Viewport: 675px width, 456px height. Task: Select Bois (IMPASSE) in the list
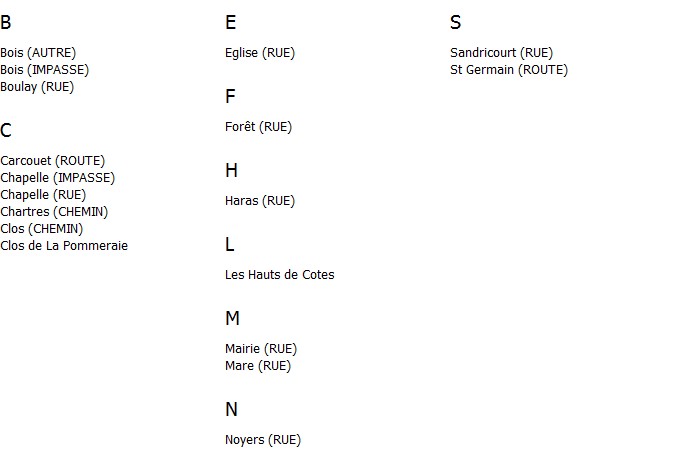(x=44, y=70)
